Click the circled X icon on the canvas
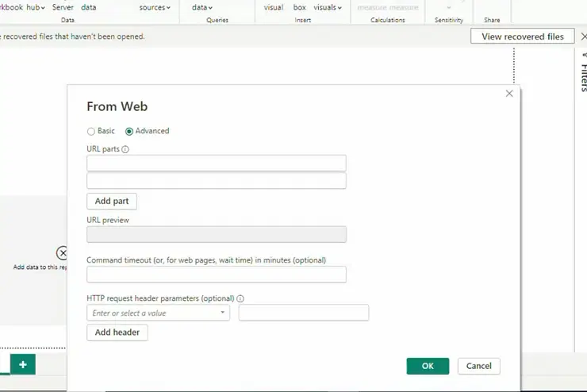The image size is (587, 392). click(x=63, y=253)
